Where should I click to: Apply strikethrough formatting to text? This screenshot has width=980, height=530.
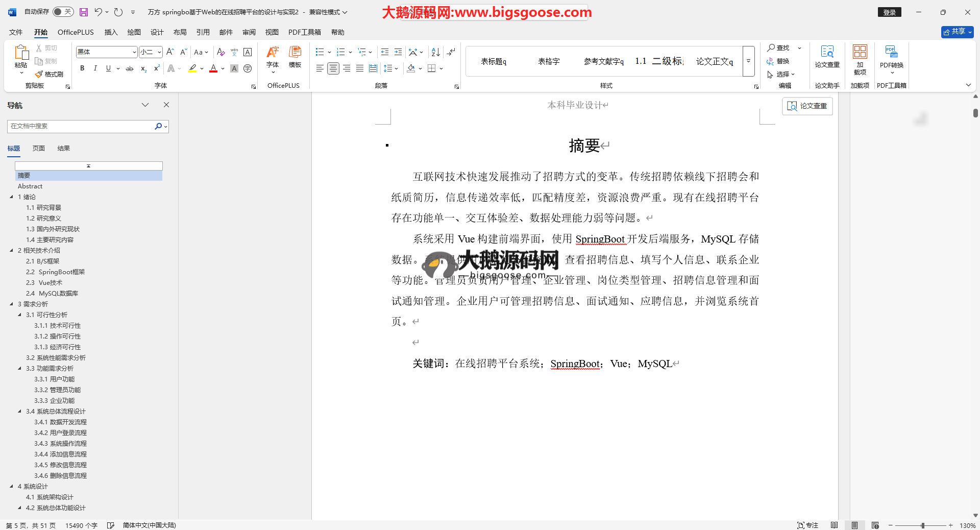pos(130,68)
